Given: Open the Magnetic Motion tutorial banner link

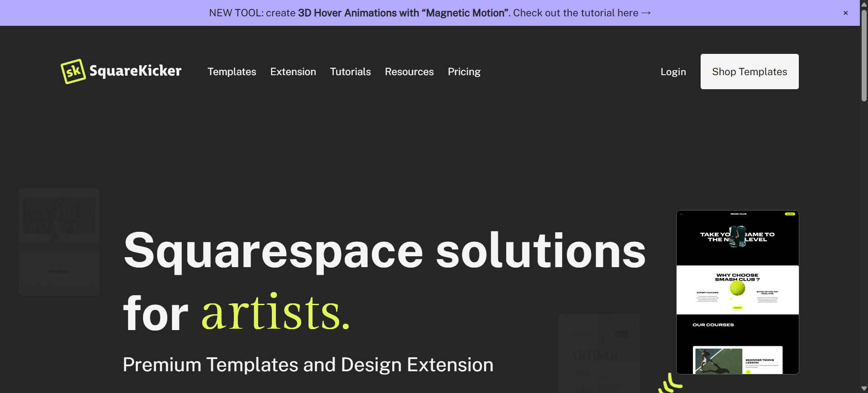Looking at the screenshot, I should tap(430, 13).
